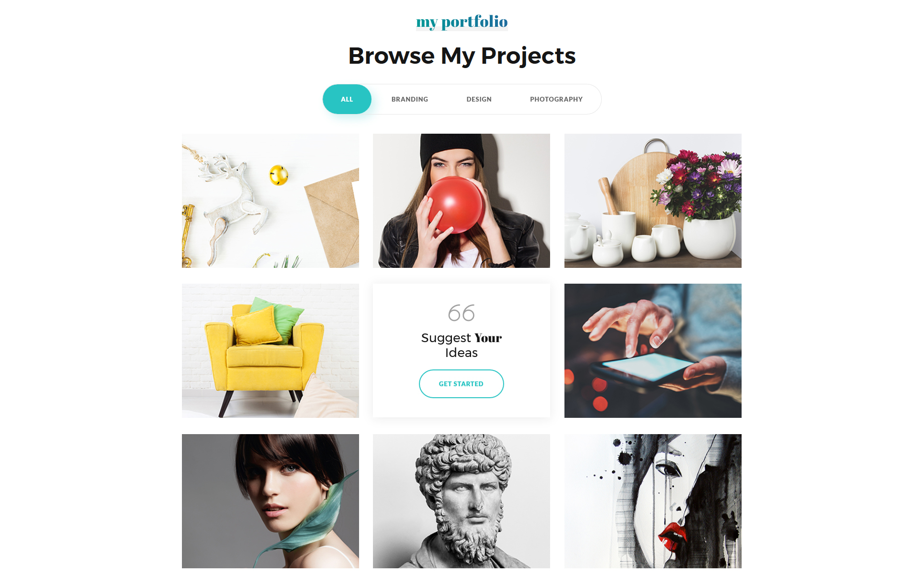This screenshot has width=924, height=575.
Task: Click the yellow bell ornament
Action: (279, 175)
